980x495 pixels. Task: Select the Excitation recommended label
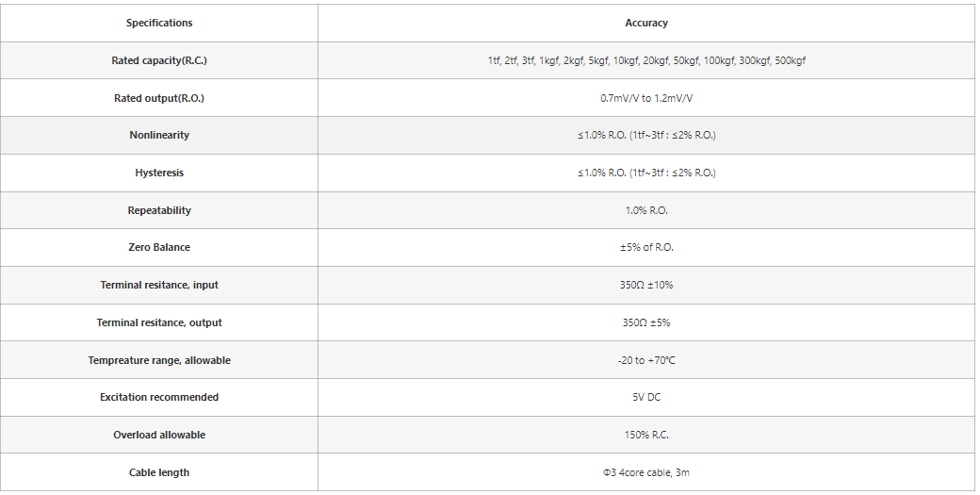(159, 397)
